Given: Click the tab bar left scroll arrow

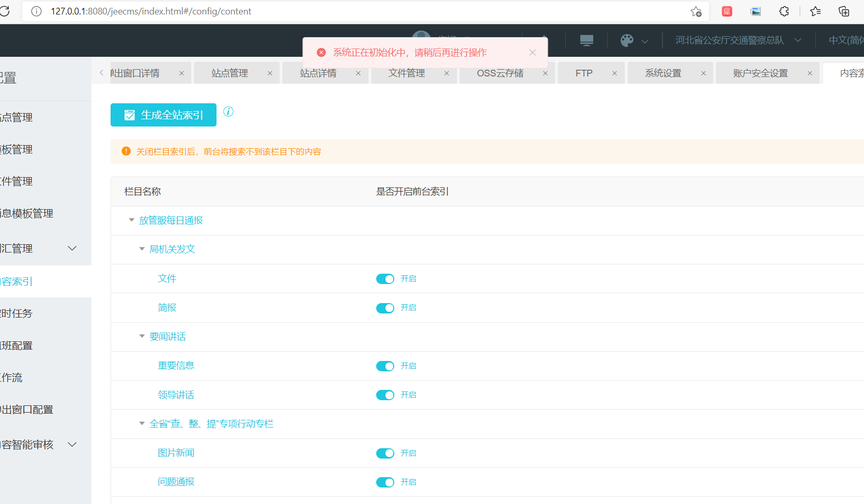Looking at the screenshot, I should 101,73.
